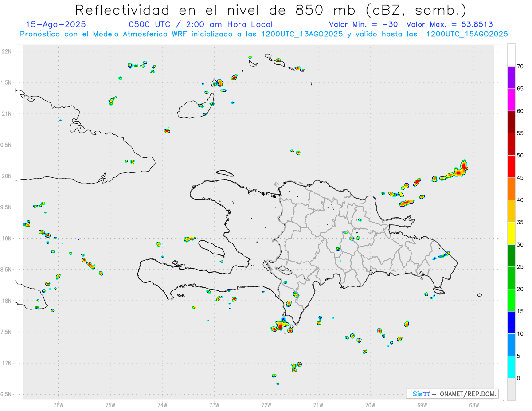Click the orange 40–45 dBZ color band
Screen dimensions: 532x411
tap(511, 189)
